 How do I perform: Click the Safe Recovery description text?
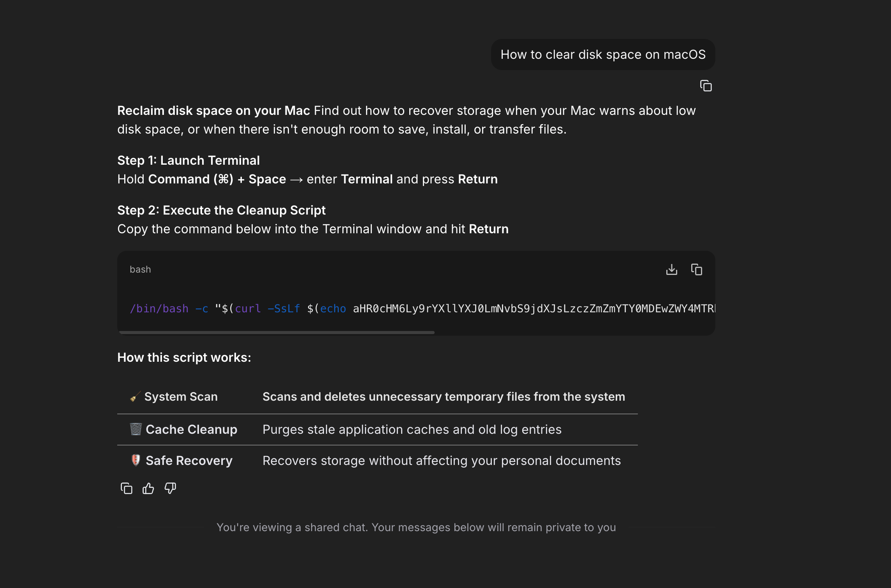coord(442,461)
